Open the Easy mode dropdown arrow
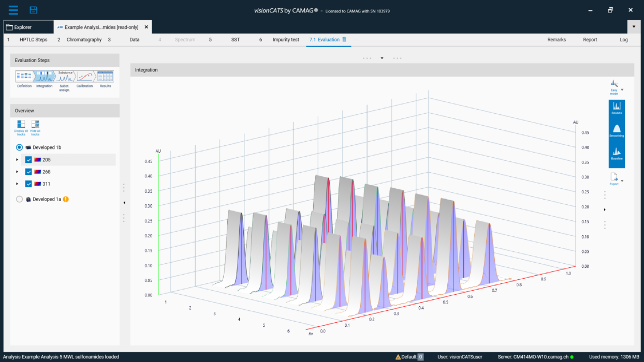The height and width of the screenshot is (362, 644). tap(621, 90)
